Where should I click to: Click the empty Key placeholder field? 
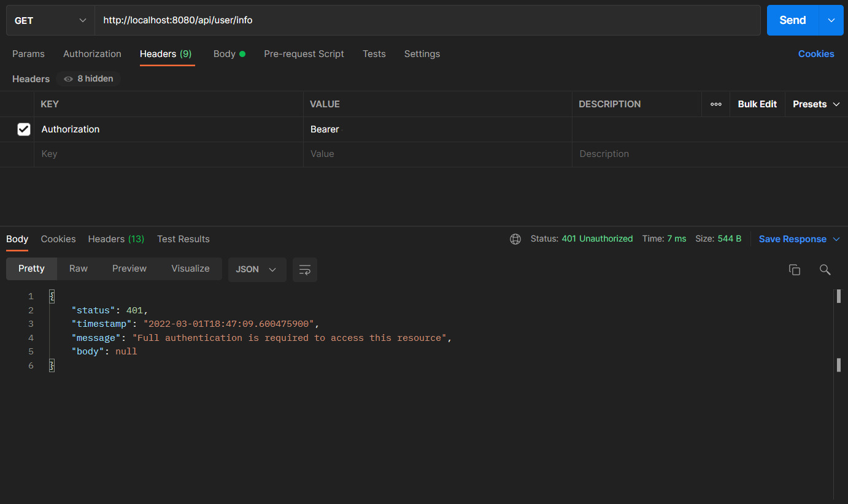click(169, 154)
